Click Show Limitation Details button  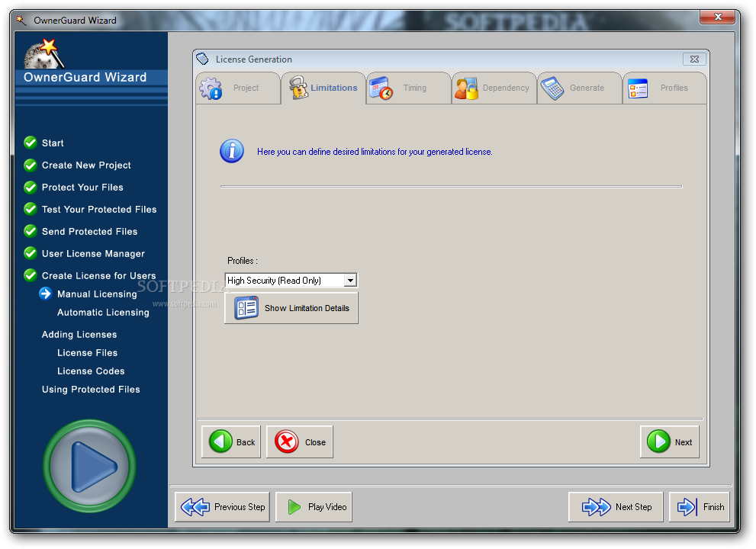(x=291, y=308)
